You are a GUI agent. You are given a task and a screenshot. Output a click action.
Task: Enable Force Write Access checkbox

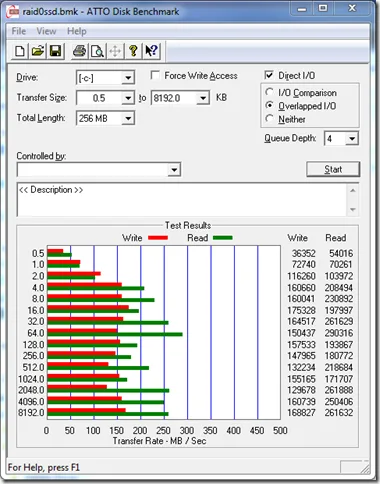click(x=155, y=75)
